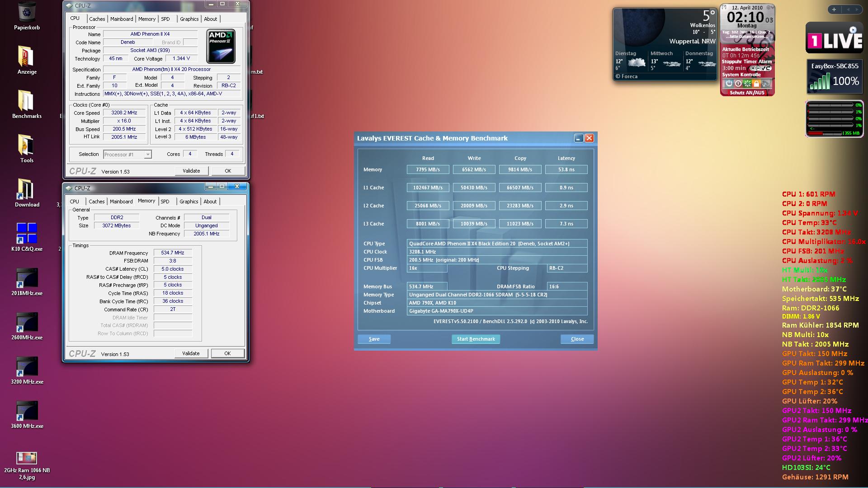868x488 pixels.
Task: Click the L1 Cache Read value 102467 MB/s
Action: pos(428,188)
